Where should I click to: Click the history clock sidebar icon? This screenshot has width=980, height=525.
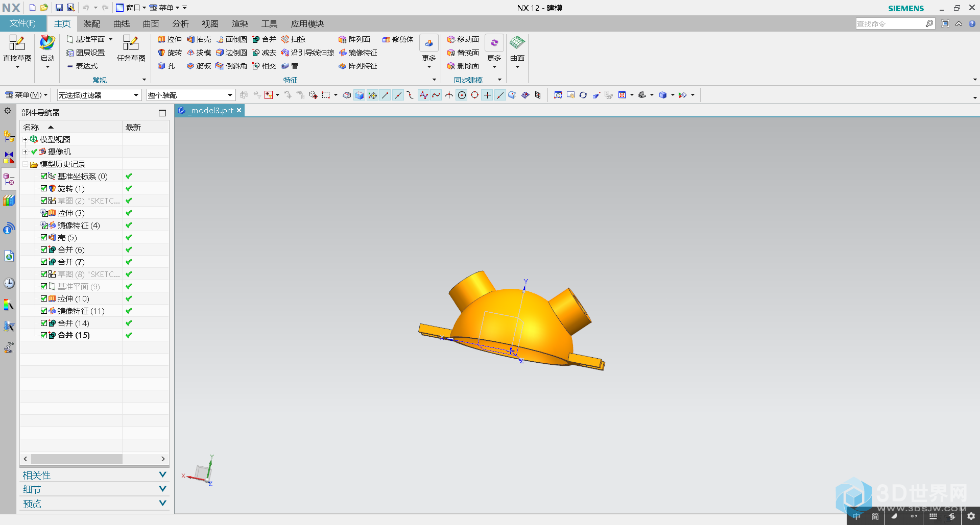(x=9, y=283)
